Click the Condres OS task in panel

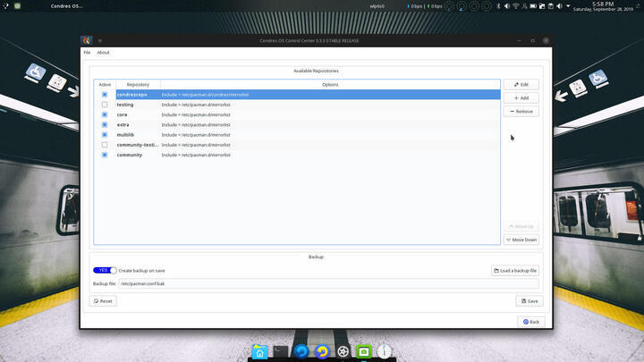(x=66, y=6)
